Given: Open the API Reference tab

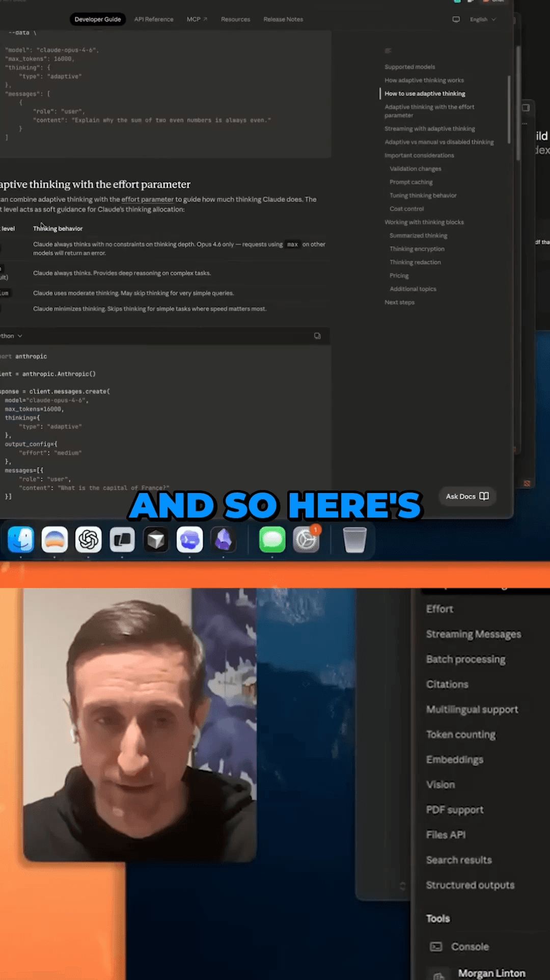Looking at the screenshot, I should [154, 19].
